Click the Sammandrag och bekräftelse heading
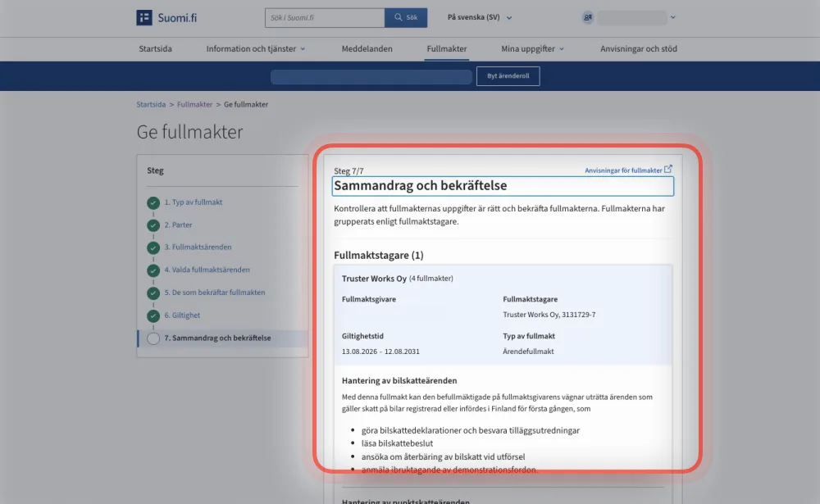Viewport: 820px width, 504px height. click(421, 185)
